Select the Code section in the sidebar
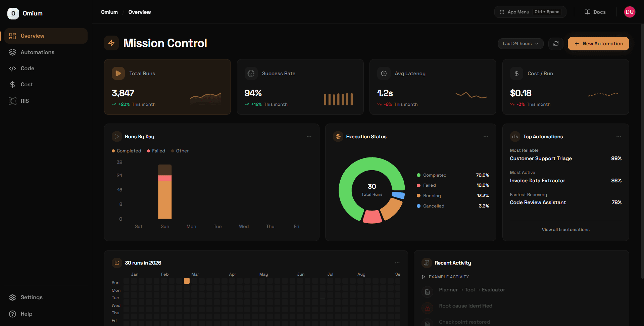 coord(28,68)
